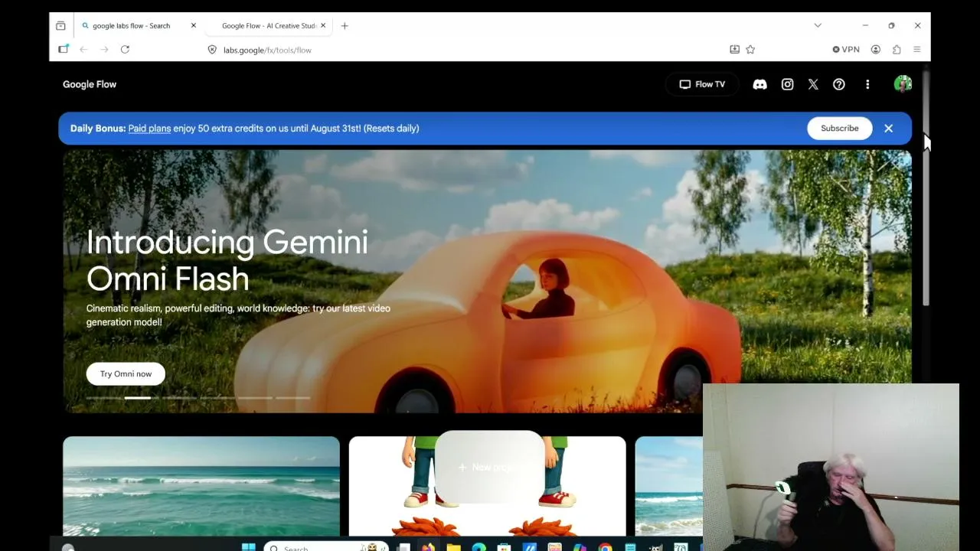Create a new project

[489, 467]
